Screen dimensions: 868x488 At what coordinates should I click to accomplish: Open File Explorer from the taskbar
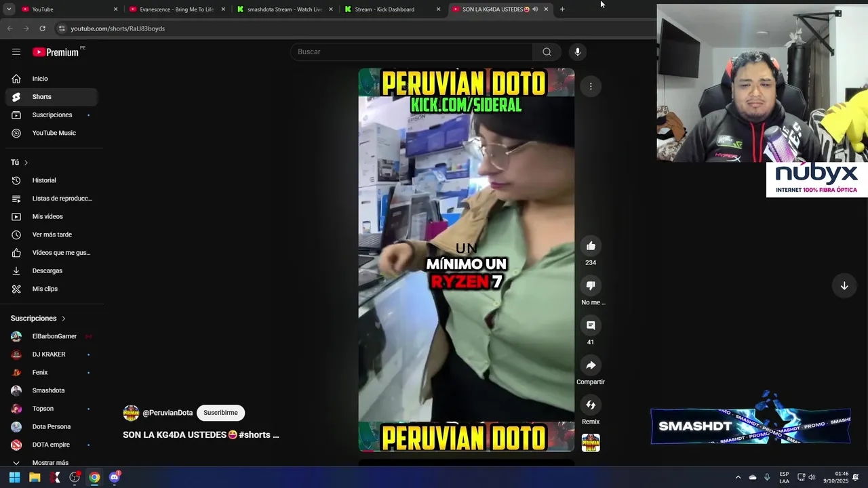[x=35, y=477]
